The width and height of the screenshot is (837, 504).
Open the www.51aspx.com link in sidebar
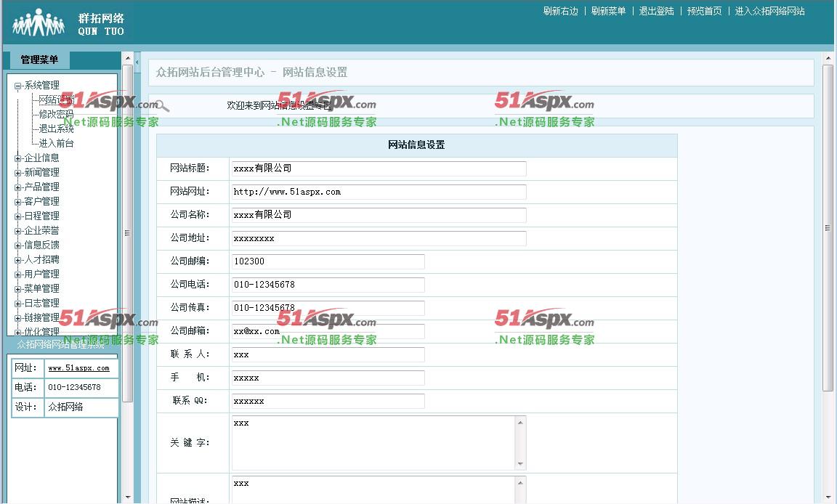[x=78, y=368]
